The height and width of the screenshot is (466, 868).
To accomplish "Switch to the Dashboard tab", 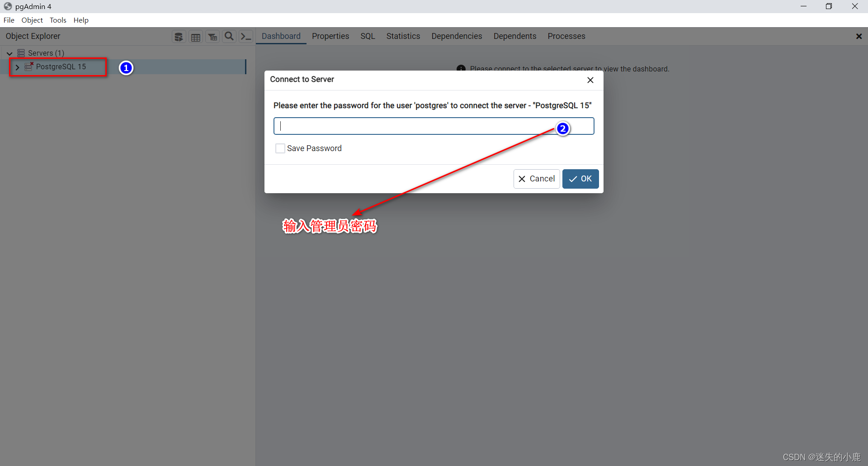I will pos(281,36).
